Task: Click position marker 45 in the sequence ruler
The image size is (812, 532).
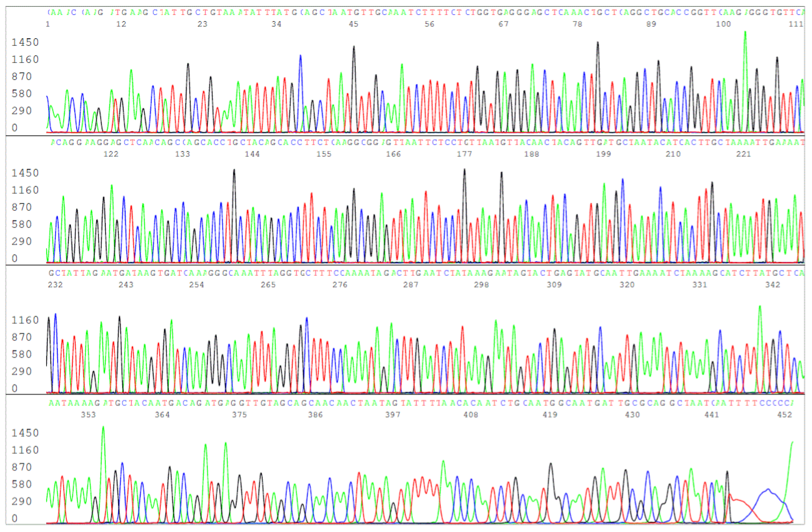Action: click(354, 24)
